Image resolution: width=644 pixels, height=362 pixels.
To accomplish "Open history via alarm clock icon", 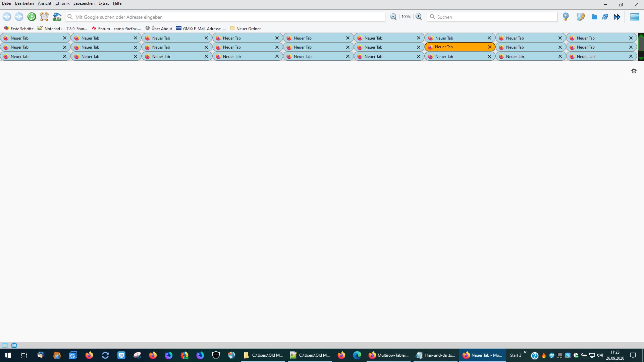I will pos(44,17).
